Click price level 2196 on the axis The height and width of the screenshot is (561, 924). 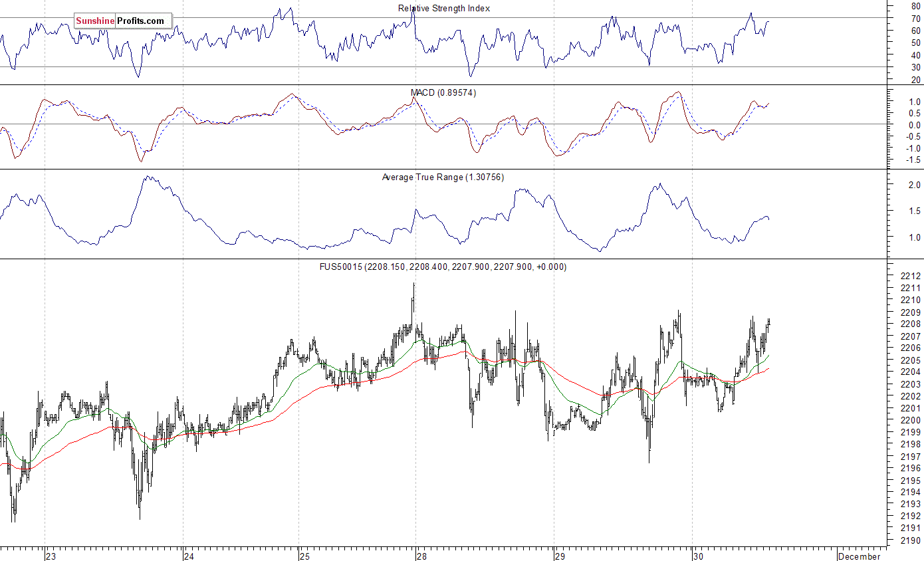tap(911, 468)
